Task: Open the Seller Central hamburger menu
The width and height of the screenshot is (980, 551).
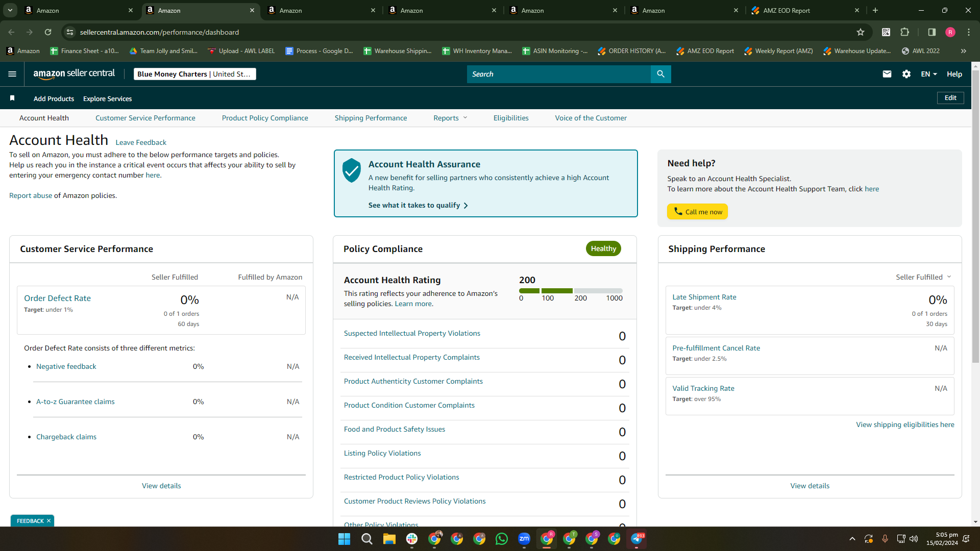Action: [12, 74]
